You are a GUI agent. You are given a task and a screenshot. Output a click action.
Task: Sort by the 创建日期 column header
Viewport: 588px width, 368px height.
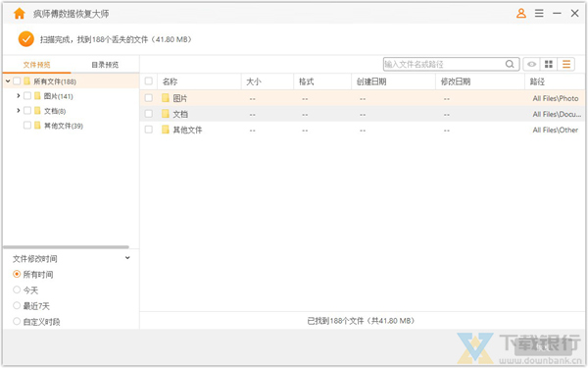tap(393, 81)
